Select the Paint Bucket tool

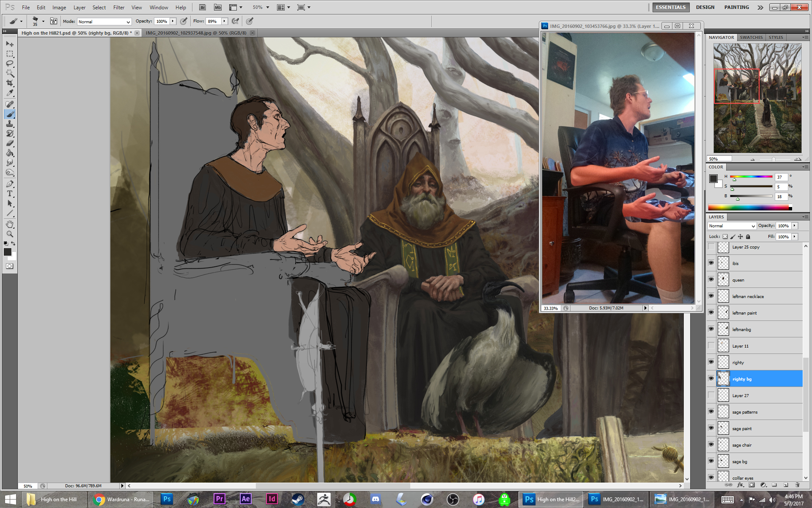(10, 153)
